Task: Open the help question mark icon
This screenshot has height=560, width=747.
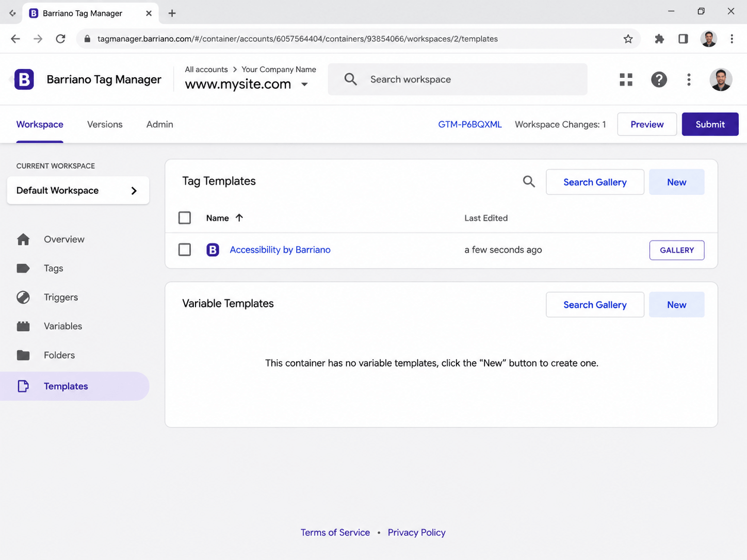Action: point(659,79)
